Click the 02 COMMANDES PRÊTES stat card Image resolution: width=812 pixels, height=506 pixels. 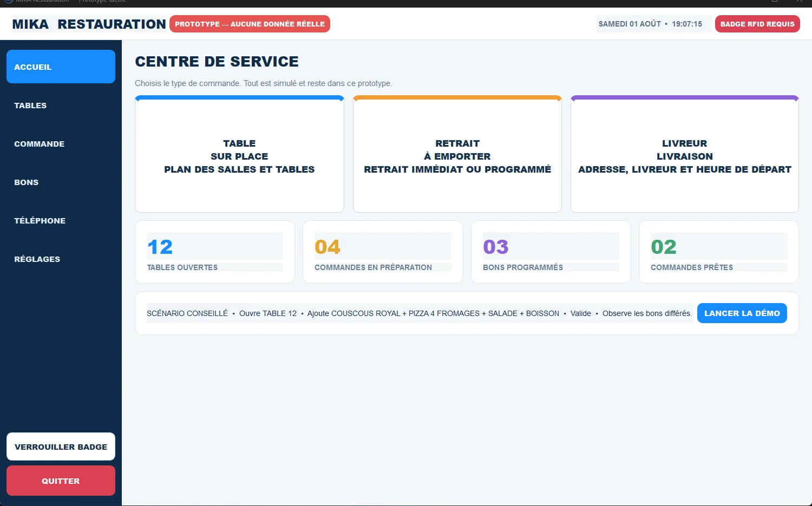[x=719, y=252]
